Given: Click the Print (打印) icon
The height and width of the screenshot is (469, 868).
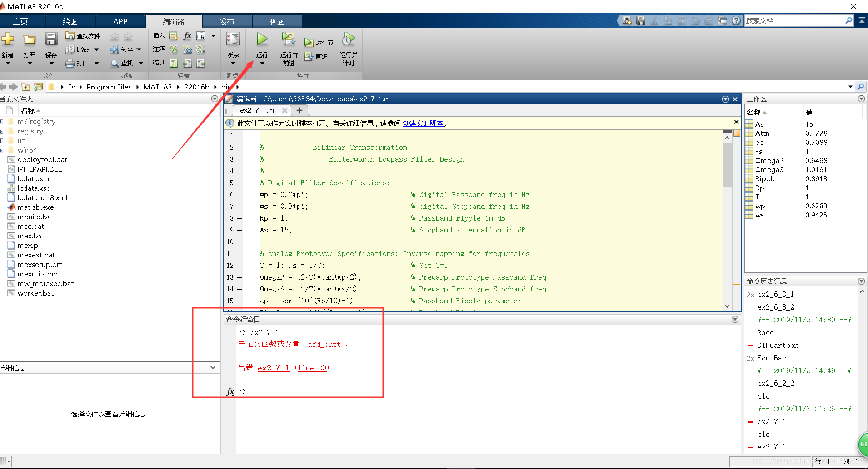Looking at the screenshot, I should click(x=70, y=63).
